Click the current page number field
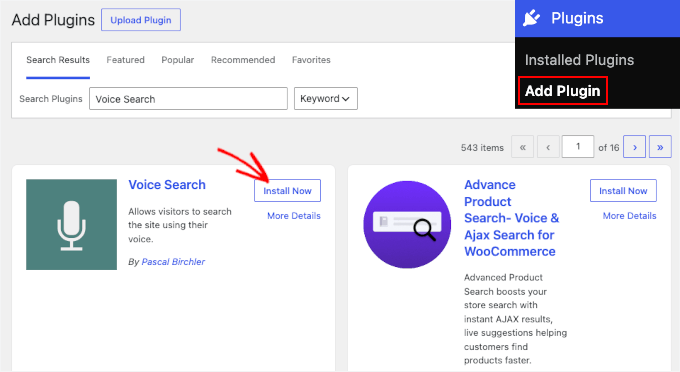680x372 pixels. click(x=578, y=147)
